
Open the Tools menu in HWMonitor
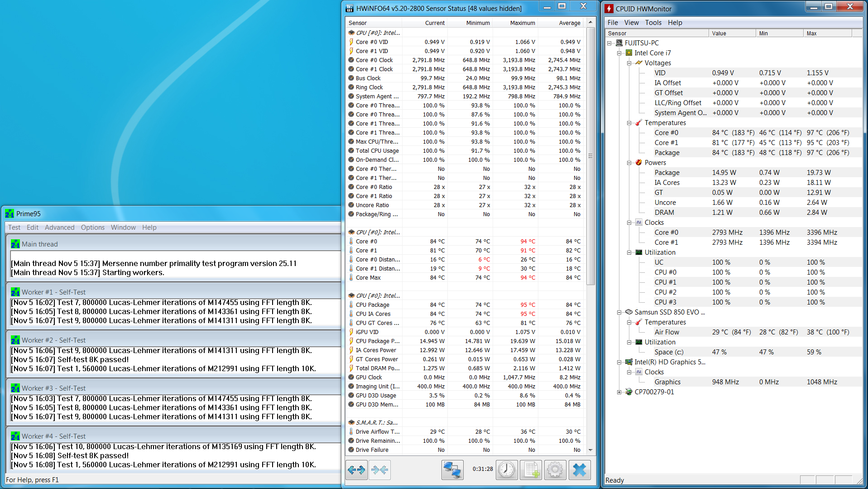[653, 23]
